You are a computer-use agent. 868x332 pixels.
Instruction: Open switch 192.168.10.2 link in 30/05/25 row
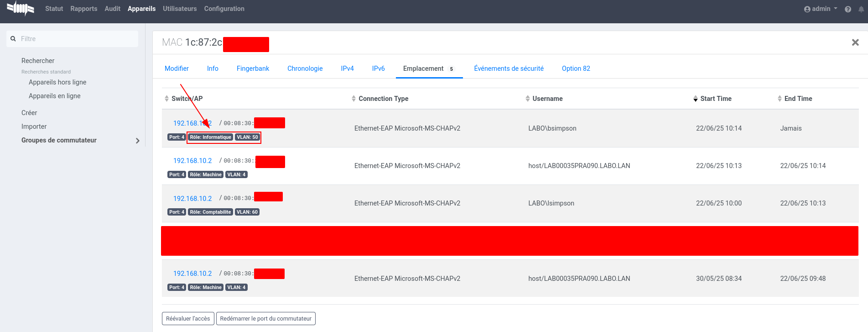pos(192,274)
